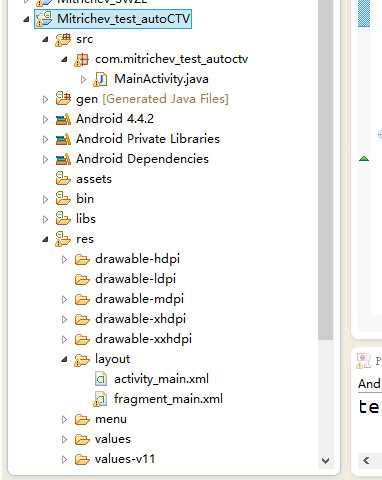Image resolution: width=382 pixels, height=480 pixels.
Task: Select the gen [Generated Java Files] label
Action: [152, 99]
